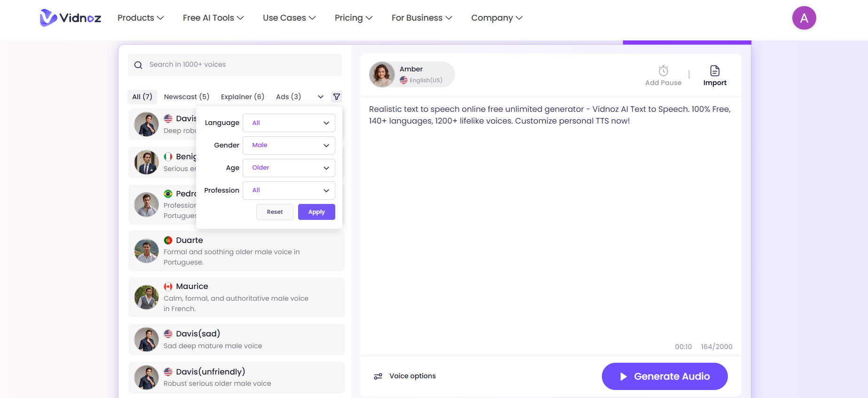Open the Profession dropdown
868x398 pixels.
click(x=289, y=190)
